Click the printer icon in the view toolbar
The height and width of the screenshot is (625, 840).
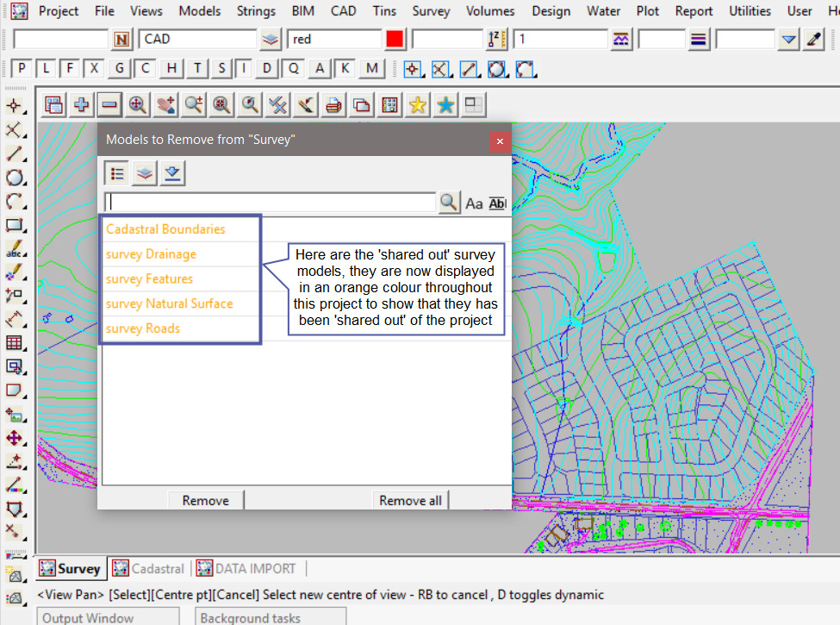pyautogui.click(x=334, y=104)
